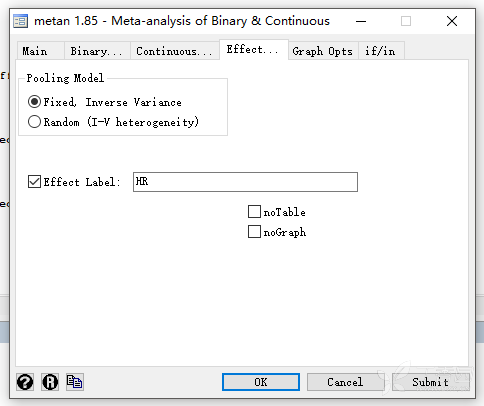The width and height of the screenshot is (484, 406).
Task: Click the reset dialog R icon
Action: point(50,382)
